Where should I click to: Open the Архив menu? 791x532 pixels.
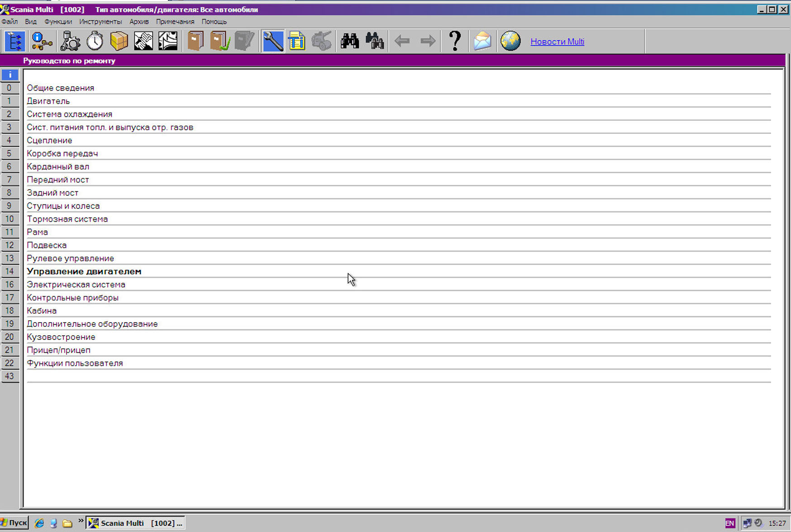139,22
